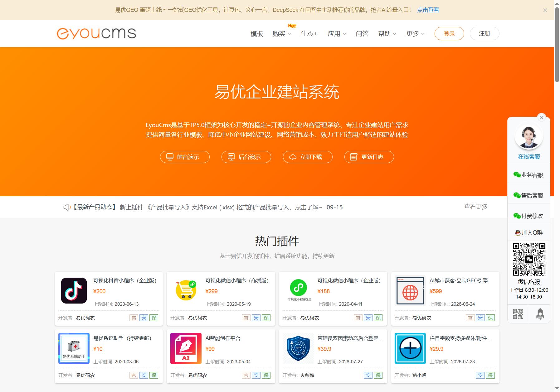Open the 模板 nav item
Viewport: 560px width, 392px height.
tap(257, 34)
